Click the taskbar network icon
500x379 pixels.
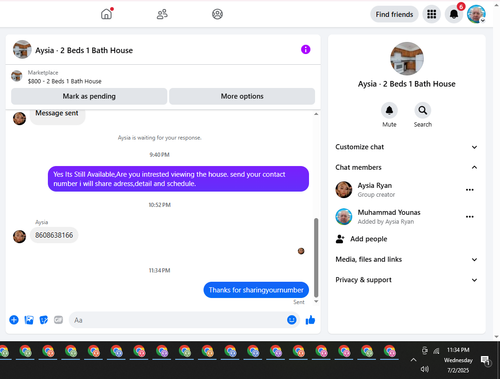pyautogui.click(x=436, y=351)
